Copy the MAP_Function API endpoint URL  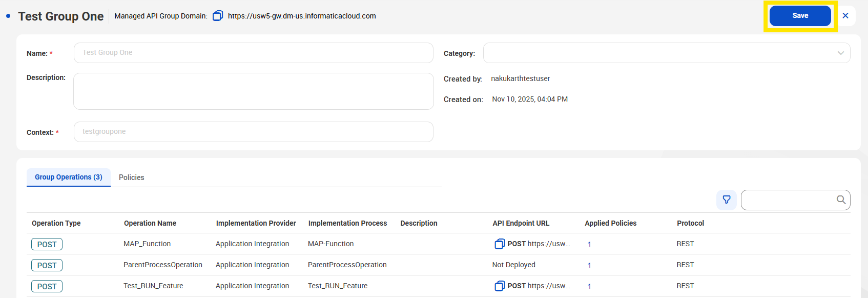(500, 244)
